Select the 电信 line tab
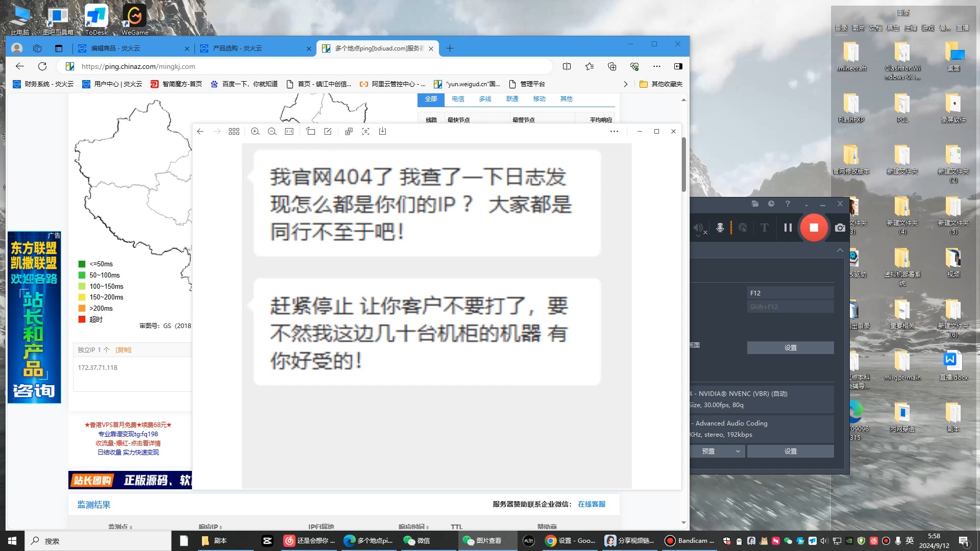 click(x=458, y=99)
